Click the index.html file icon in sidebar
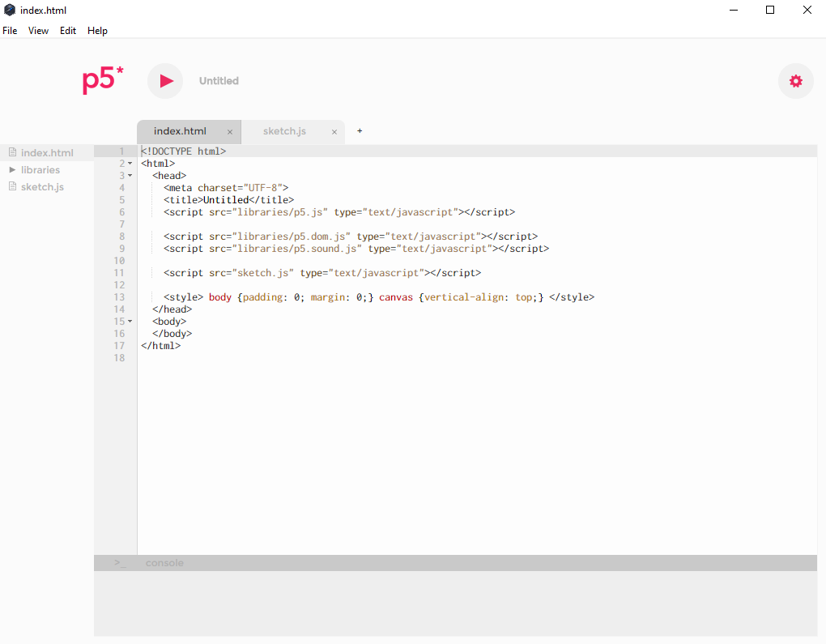The image size is (826, 644). pos(12,152)
